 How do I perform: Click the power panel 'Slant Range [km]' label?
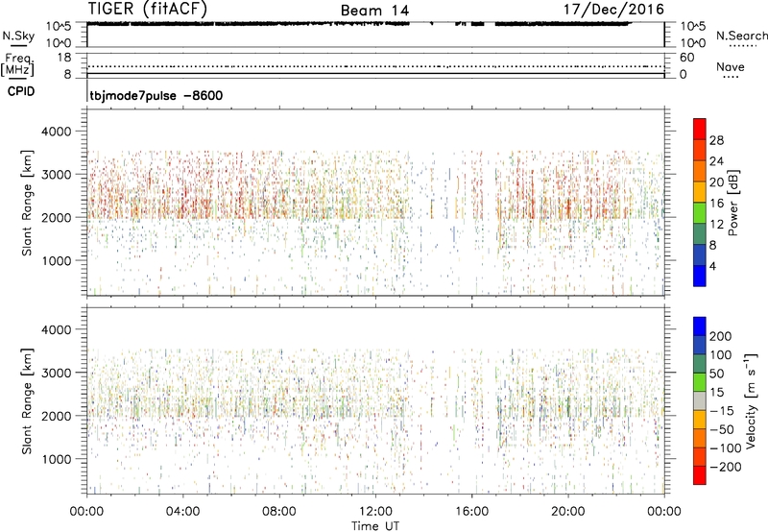(27, 203)
